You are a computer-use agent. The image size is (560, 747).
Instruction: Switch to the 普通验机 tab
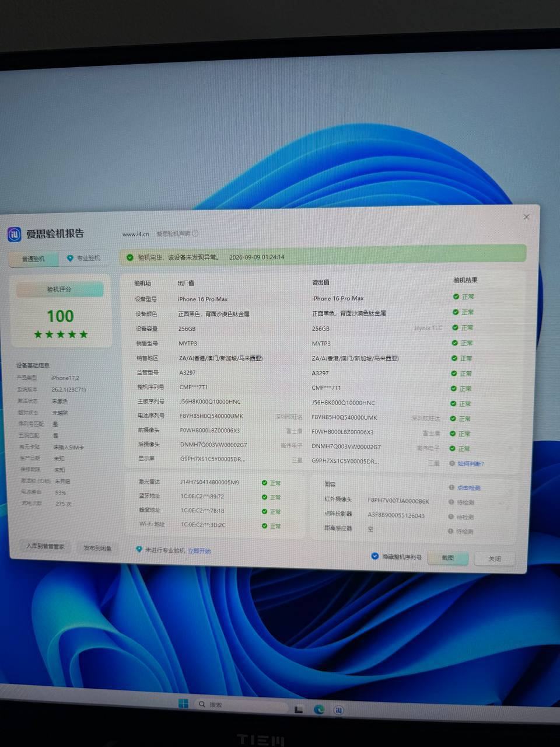33,259
